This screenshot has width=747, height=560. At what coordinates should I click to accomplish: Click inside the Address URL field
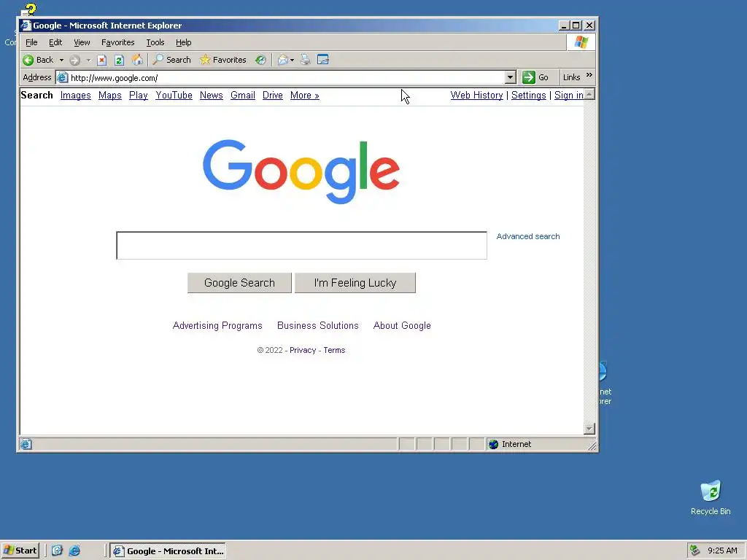click(286, 77)
